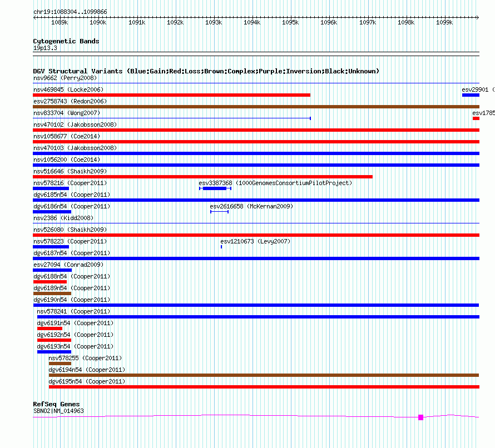Click dgv6189n54 (Cooper2011) label
The width and height of the screenshot is (495, 448).
[x=72, y=288]
